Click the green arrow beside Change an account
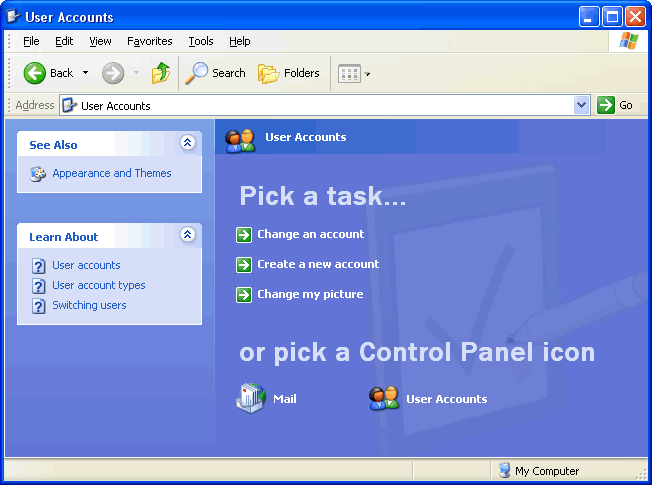Image resolution: width=652 pixels, height=485 pixels. (244, 235)
